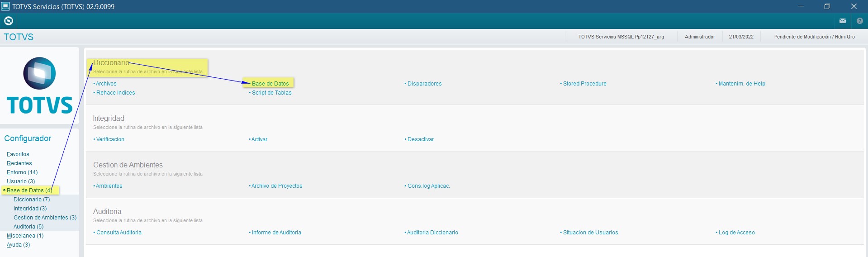Open Informe de Auditoria routine
The image size is (868, 257).
276,233
